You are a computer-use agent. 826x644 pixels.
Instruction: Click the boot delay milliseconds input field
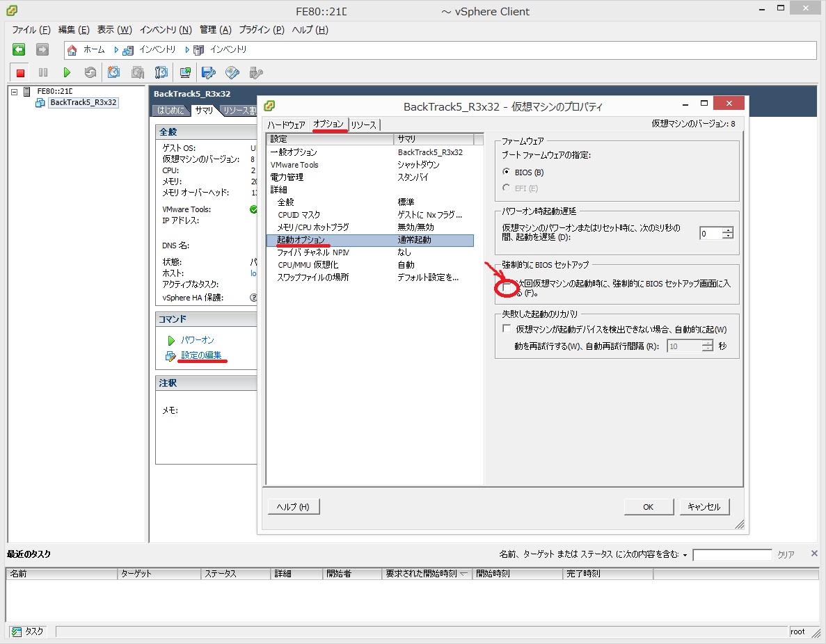(x=710, y=233)
